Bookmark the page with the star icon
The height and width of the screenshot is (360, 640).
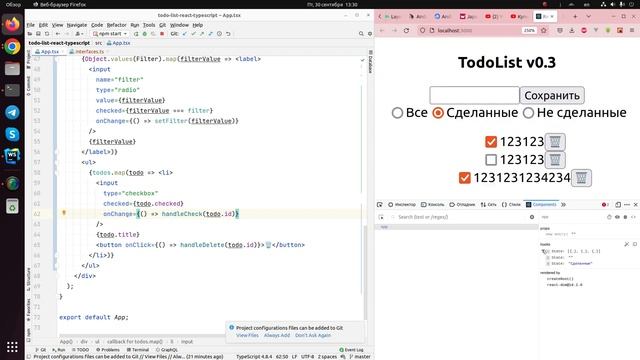pyautogui.click(x=544, y=31)
